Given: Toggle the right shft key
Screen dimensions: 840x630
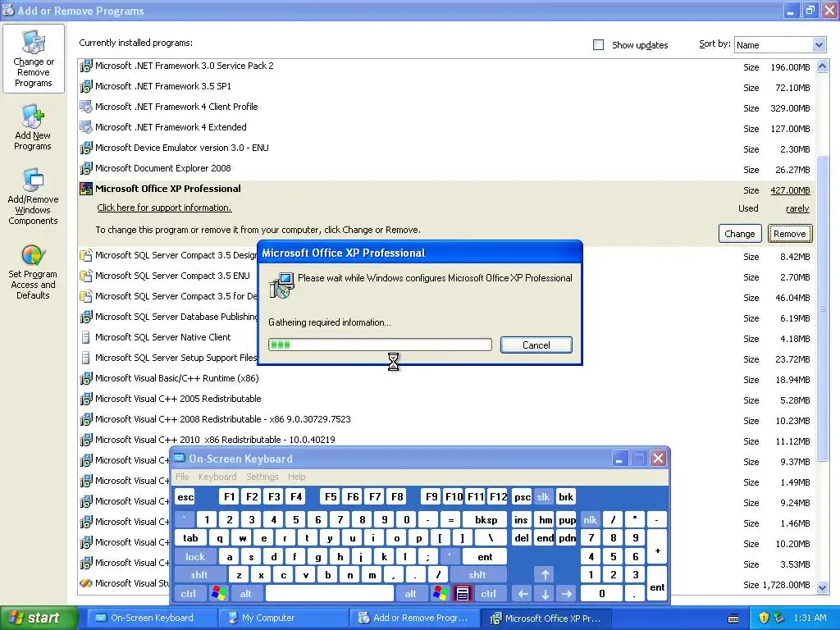Looking at the screenshot, I should tap(477, 575).
